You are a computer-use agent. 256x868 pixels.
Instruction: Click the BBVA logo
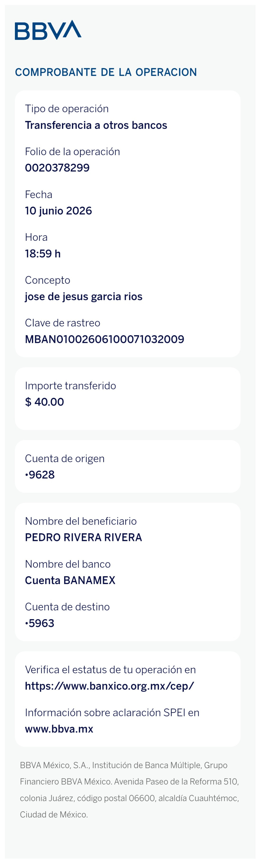[48, 30]
